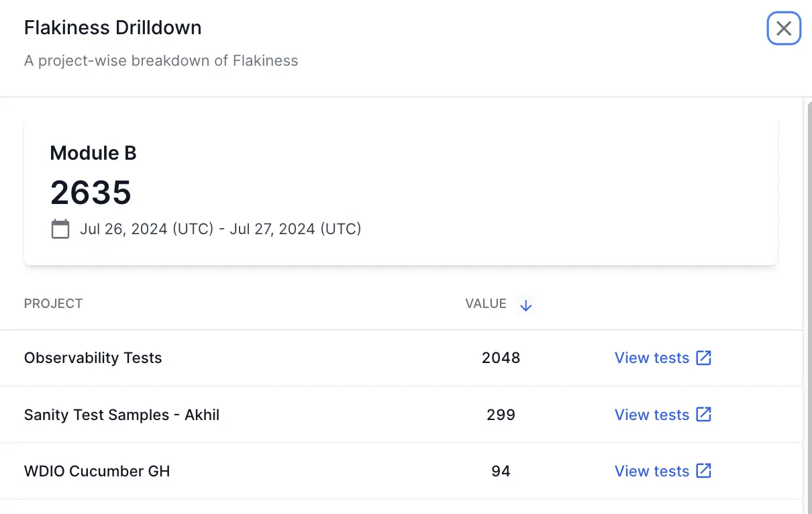Click the sort arrow next to VALUE
The height and width of the screenshot is (514, 812).
tap(526, 305)
